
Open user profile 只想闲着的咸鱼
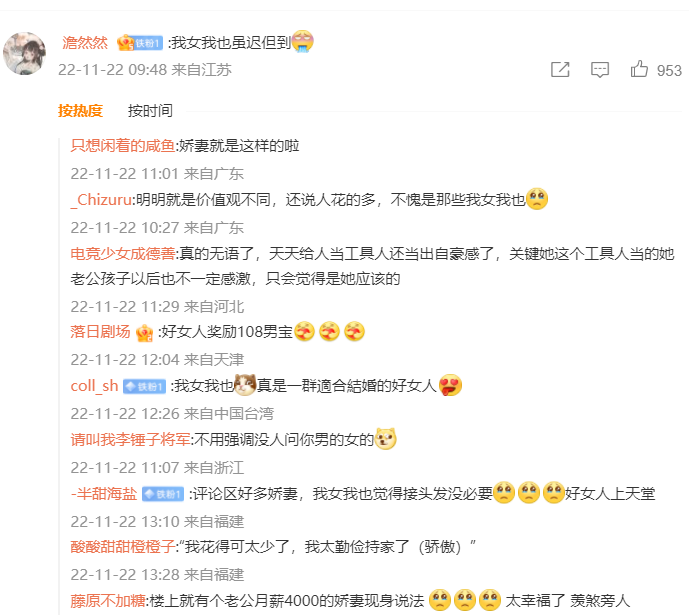click(x=123, y=145)
